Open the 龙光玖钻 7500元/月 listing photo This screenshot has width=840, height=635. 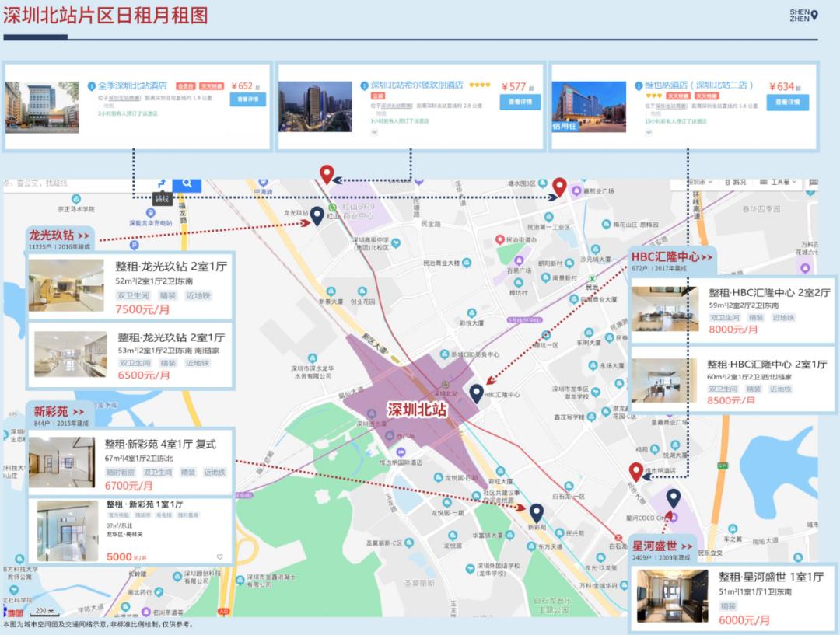66,284
